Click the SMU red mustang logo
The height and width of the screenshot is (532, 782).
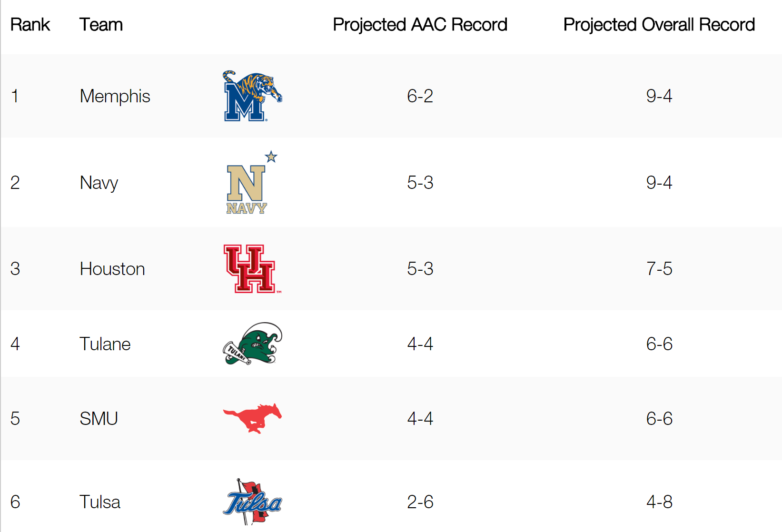point(252,418)
